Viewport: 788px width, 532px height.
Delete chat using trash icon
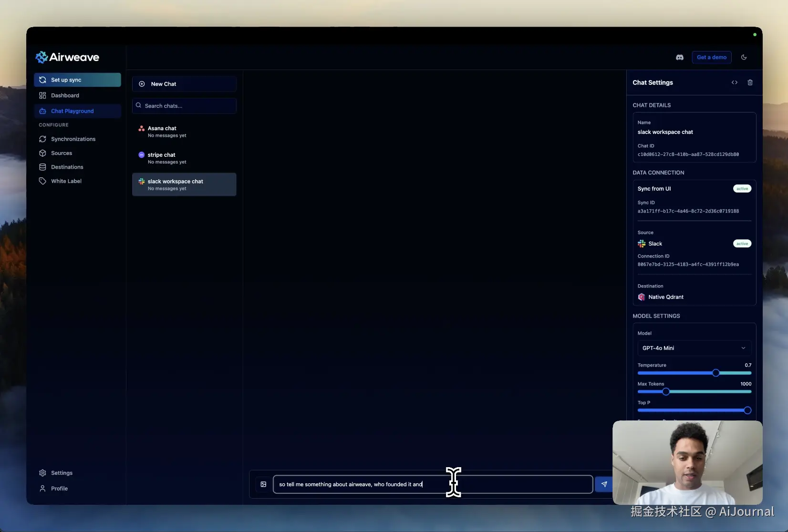coord(750,82)
